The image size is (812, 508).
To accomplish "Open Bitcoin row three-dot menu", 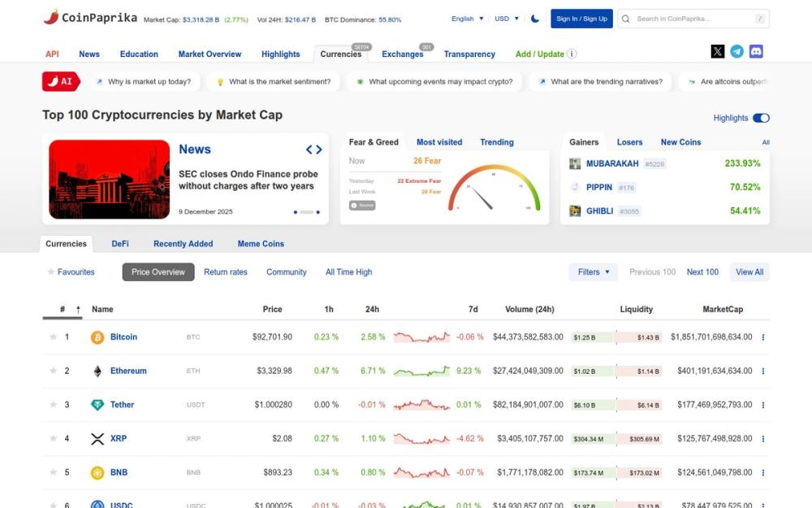I will pyautogui.click(x=762, y=337).
